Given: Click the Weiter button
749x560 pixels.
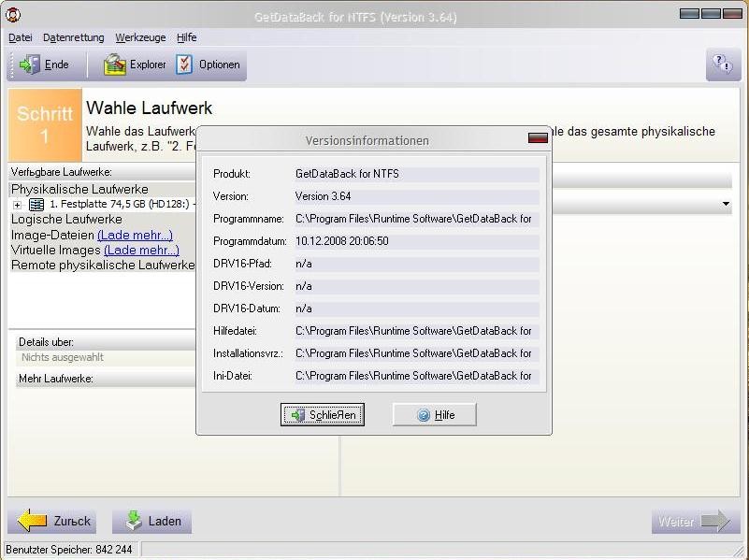Looking at the screenshot, I should point(696,521).
